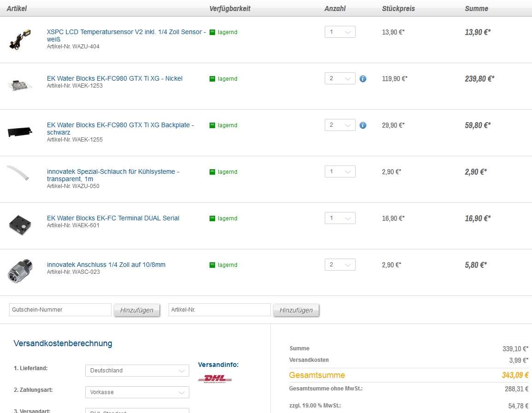
Task: Open quantity dropdown for innovatek Spezial-Schlauch
Action: coord(340,171)
